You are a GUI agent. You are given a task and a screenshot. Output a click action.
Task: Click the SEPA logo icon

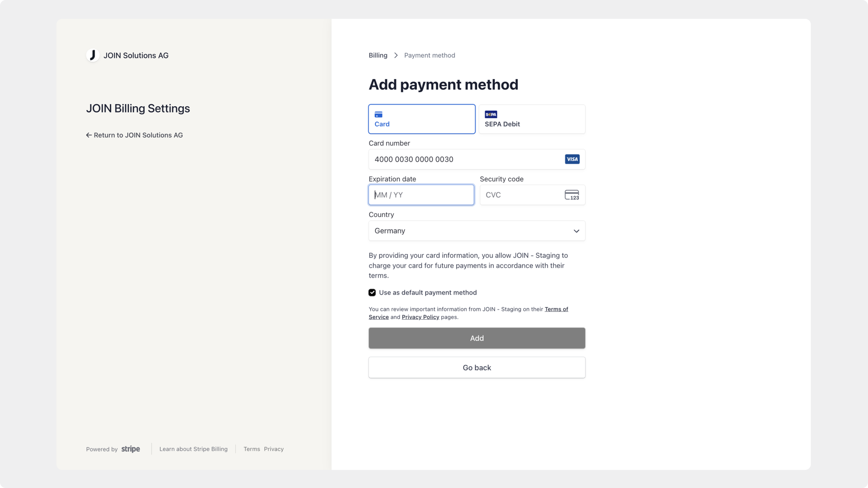[491, 114]
